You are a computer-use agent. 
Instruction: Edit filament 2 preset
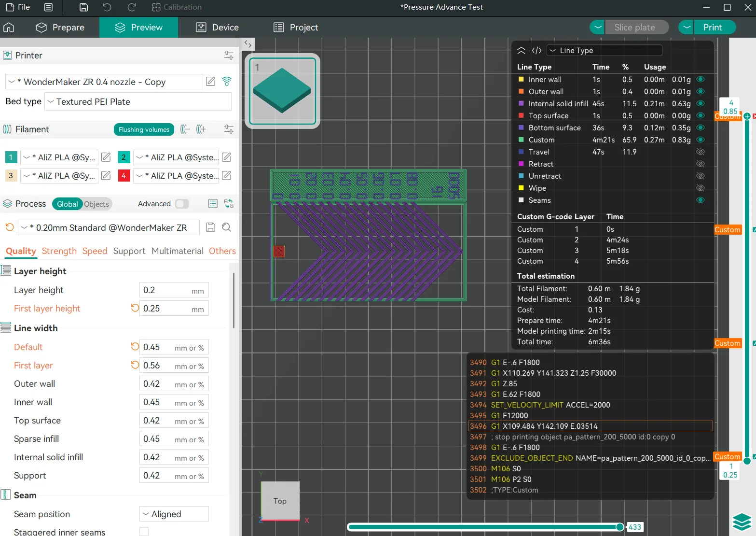pyautogui.click(x=227, y=157)
